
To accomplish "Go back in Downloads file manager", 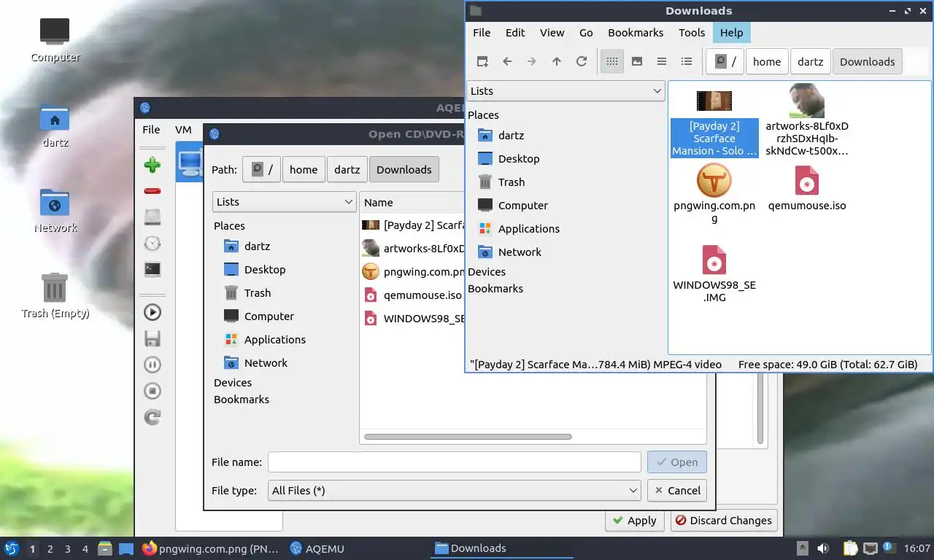I will tap(507, 62).
